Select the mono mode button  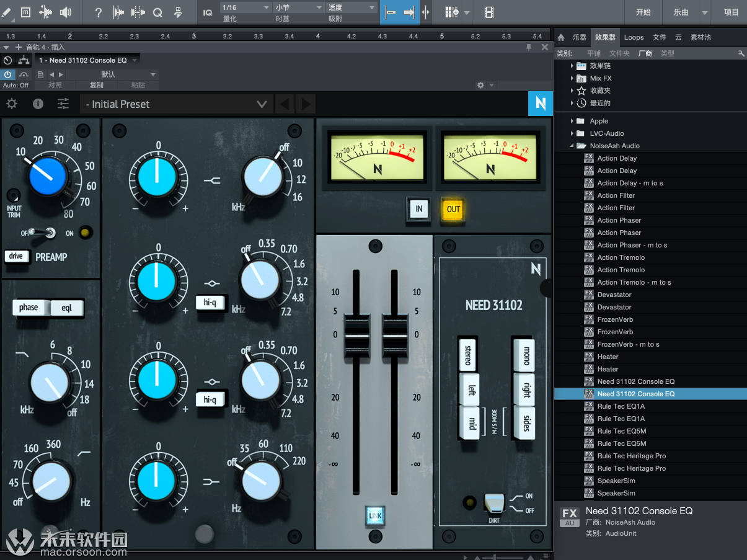click(526, 355)
